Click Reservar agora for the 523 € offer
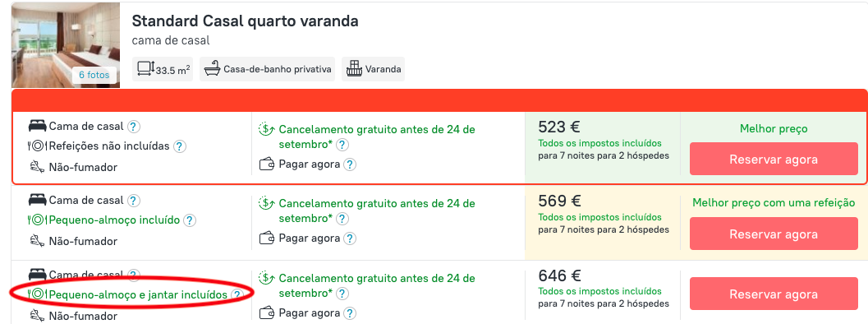The width and height of the screenshot is (868, 324). [774, 160]
